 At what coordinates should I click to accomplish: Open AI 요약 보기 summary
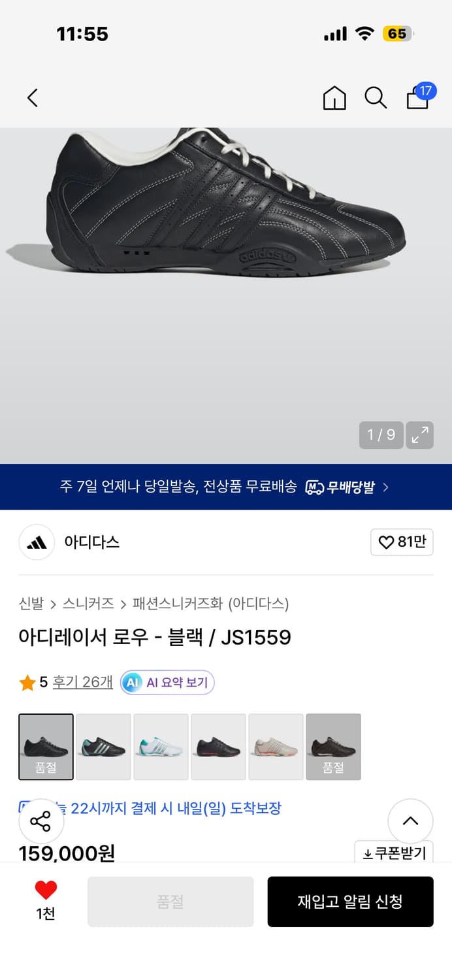[x=167, y=682]
